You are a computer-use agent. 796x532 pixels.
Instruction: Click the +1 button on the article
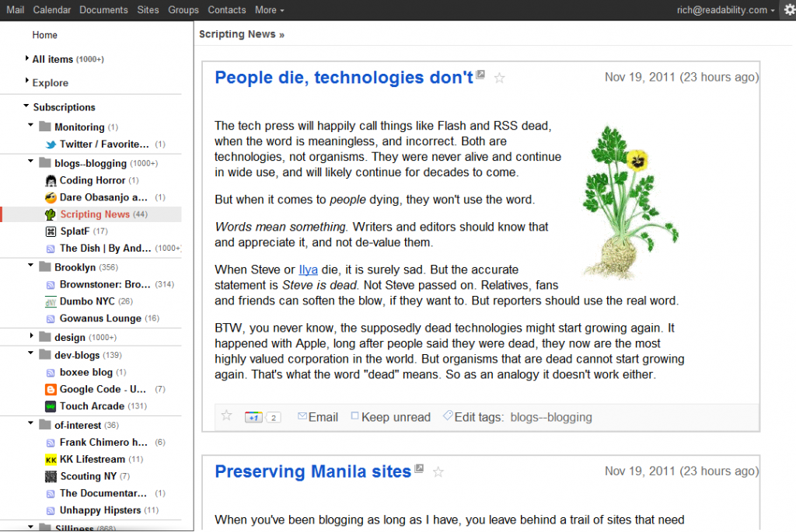[253, 417]
